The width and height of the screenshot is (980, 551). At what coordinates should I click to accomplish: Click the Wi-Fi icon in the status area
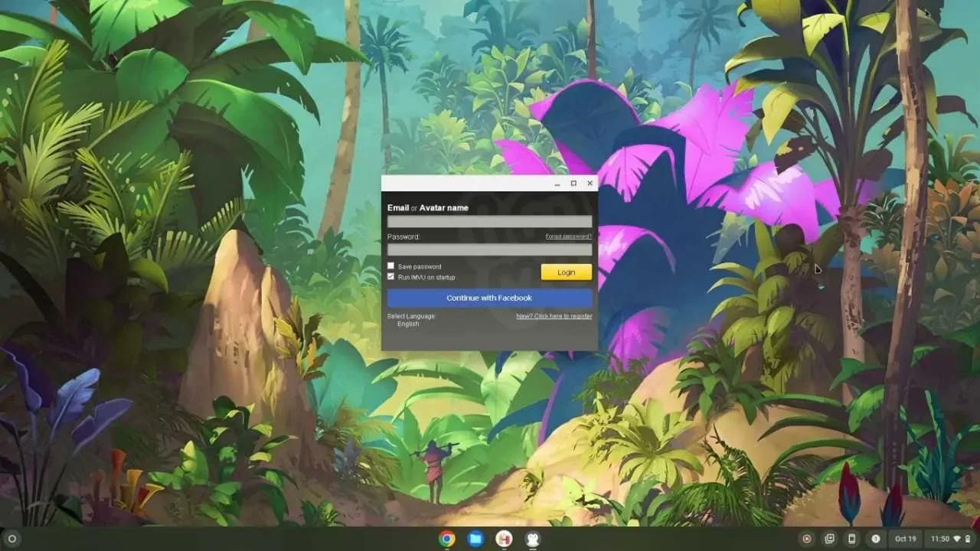click(x=958, y=538)
